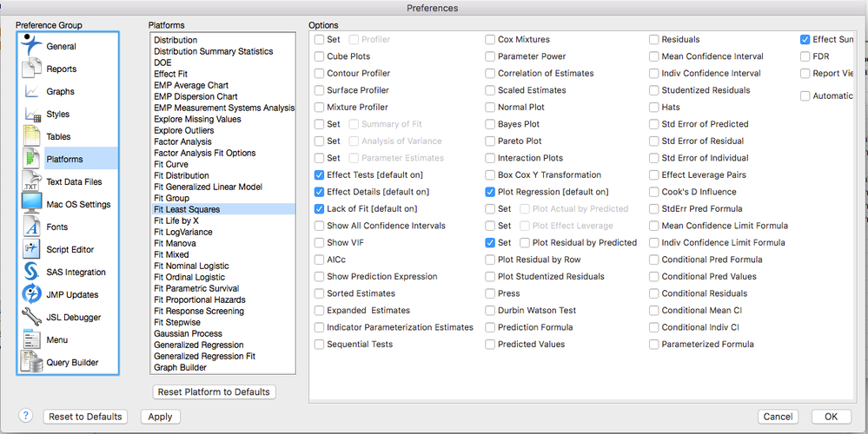Open the Tables preference icon

pyautogui.click(x=31, y=136)
